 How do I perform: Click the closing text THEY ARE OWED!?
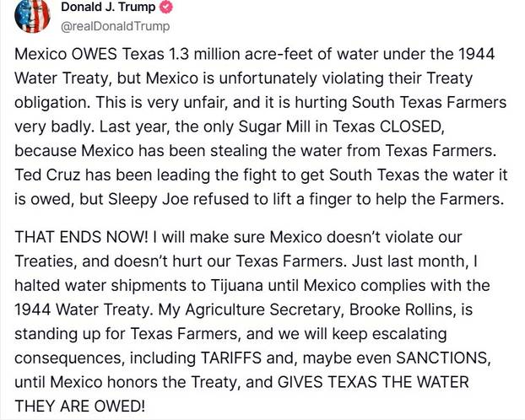(80, 407)
